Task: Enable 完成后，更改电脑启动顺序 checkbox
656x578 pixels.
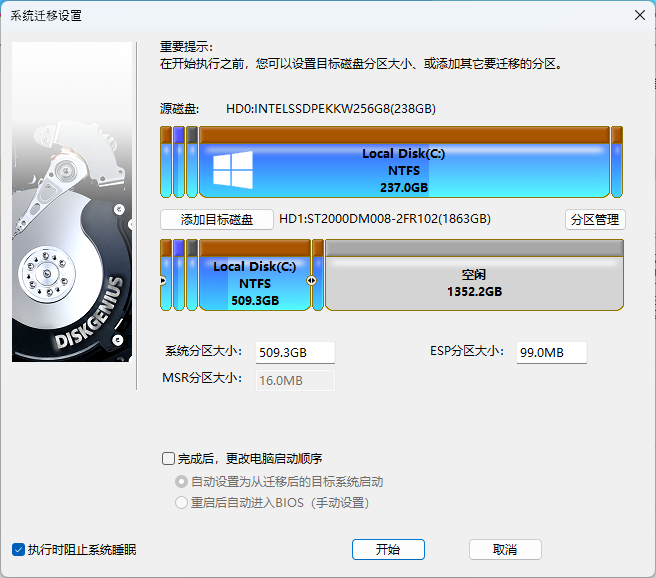Action: 169,459
